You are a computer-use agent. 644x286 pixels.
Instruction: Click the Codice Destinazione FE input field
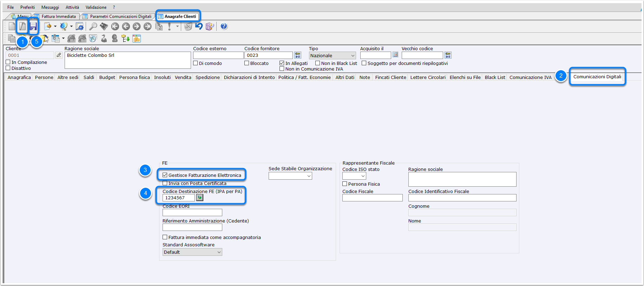tap(178, 198)
